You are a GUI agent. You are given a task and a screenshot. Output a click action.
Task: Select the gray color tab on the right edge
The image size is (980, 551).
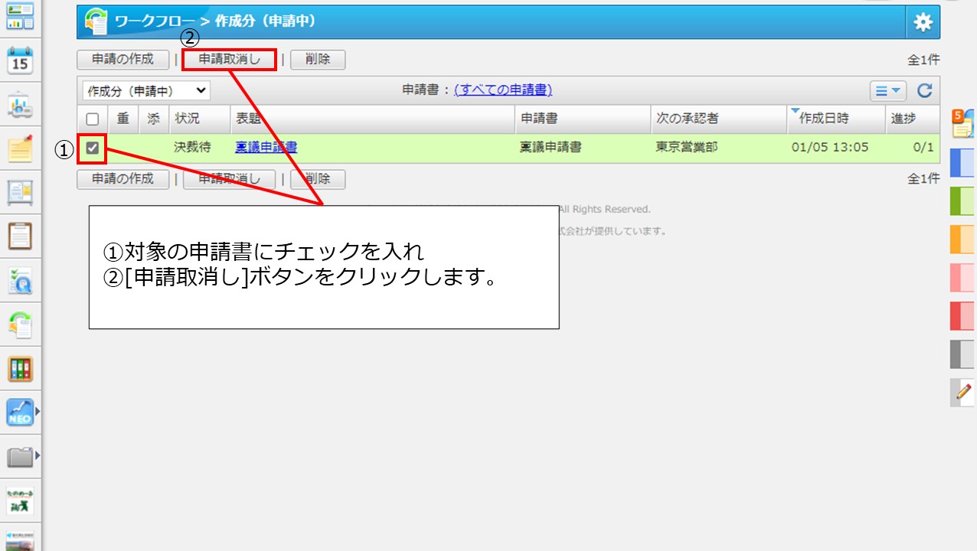click(962, 354)
